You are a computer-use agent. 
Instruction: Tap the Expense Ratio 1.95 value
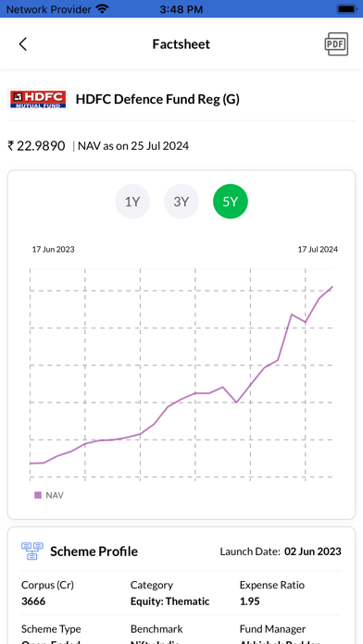249,601
